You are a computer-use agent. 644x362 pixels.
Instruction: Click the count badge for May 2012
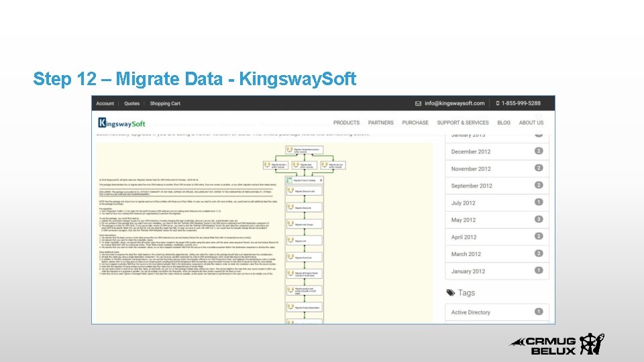coord(539,219)
